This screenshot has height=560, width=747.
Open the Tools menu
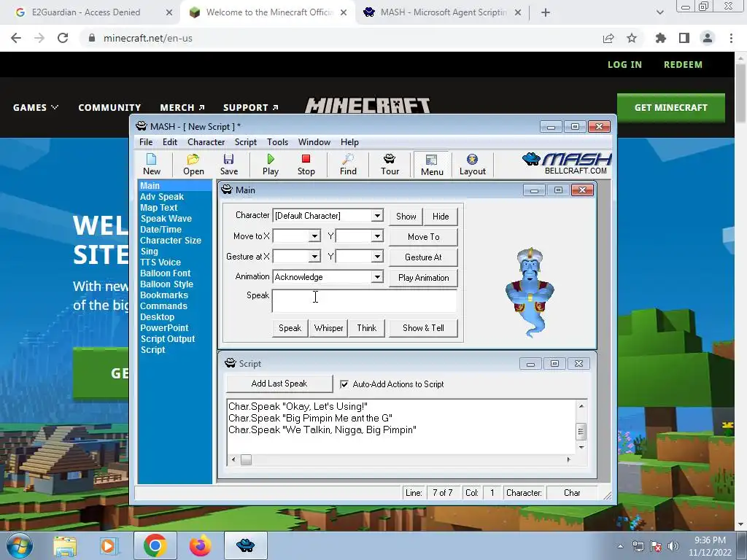[277, 142]
